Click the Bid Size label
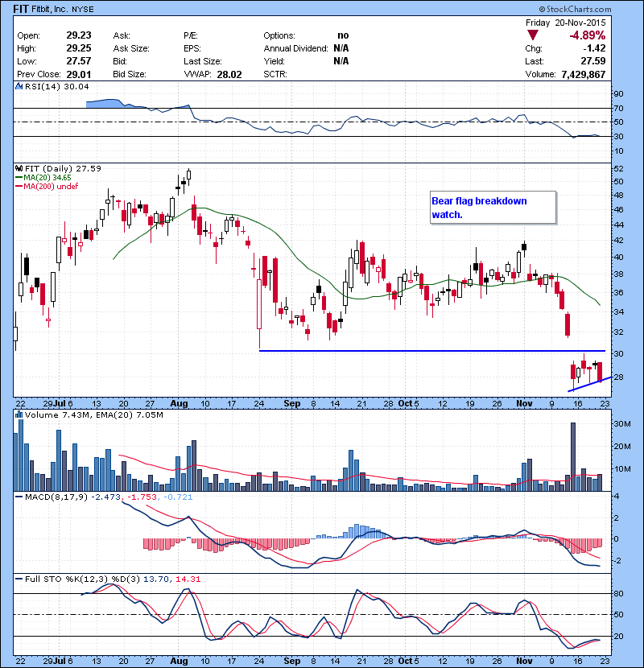 (x=130, y=74)
